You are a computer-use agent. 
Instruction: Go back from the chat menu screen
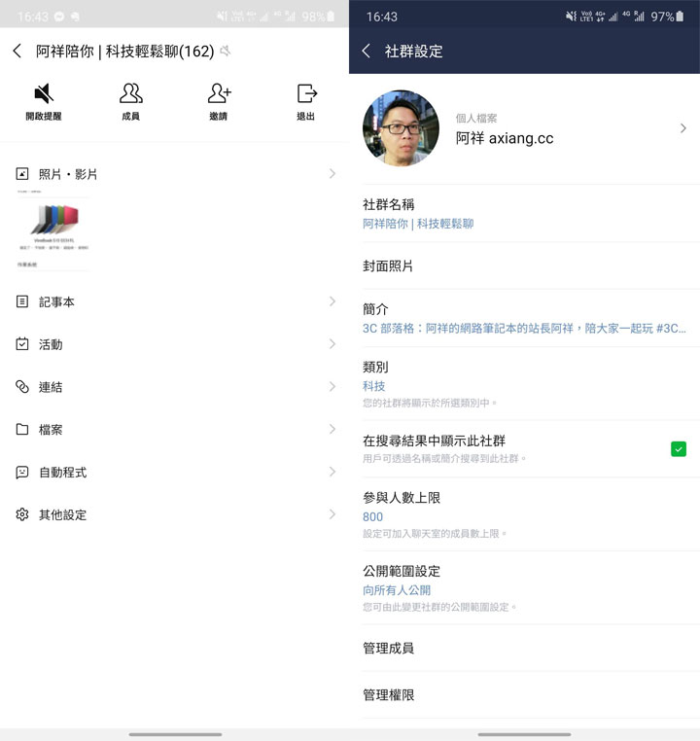point(17,51)
